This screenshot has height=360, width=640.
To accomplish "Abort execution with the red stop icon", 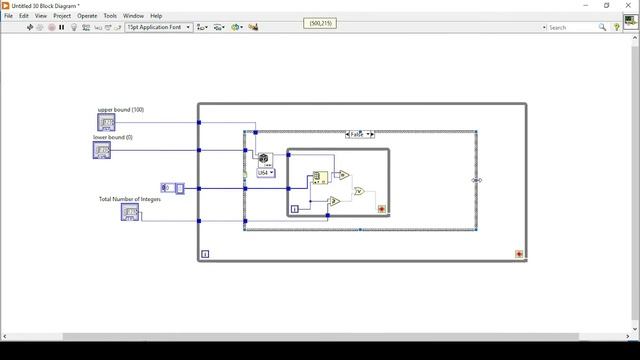I will click(x=51, y=27).
